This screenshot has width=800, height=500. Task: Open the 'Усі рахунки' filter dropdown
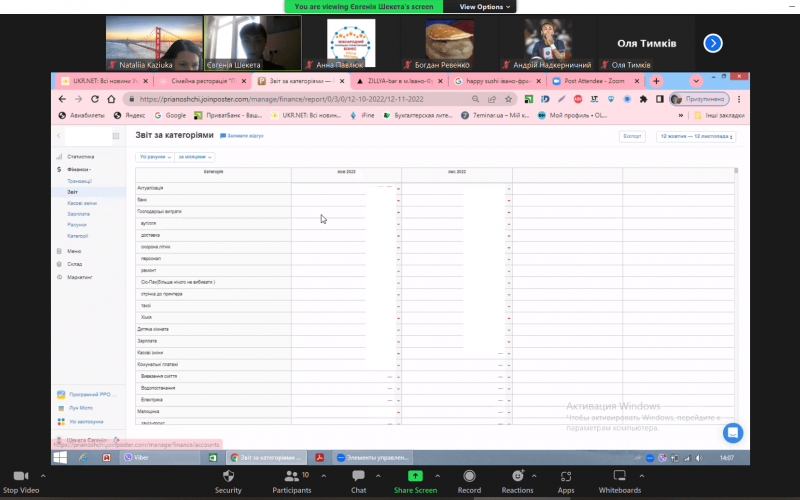[x=155, y=157]
